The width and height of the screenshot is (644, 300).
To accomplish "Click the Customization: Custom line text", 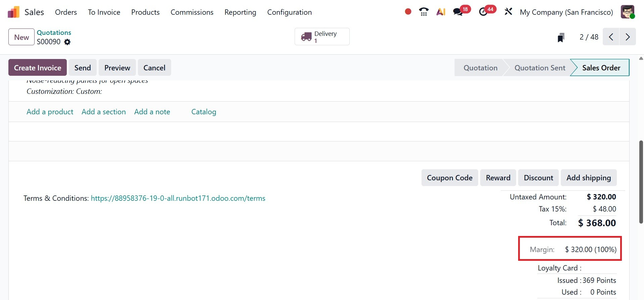I will (x=64, y=91).
